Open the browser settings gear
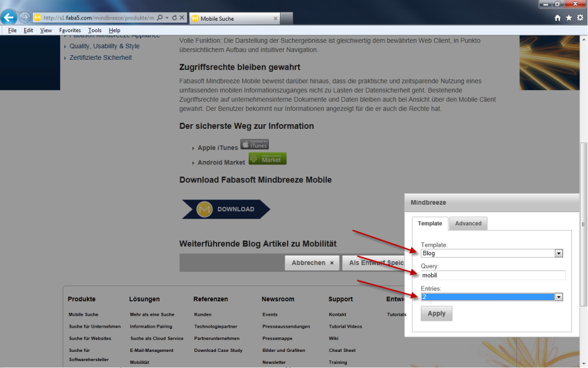 click(x=580, y=18)
